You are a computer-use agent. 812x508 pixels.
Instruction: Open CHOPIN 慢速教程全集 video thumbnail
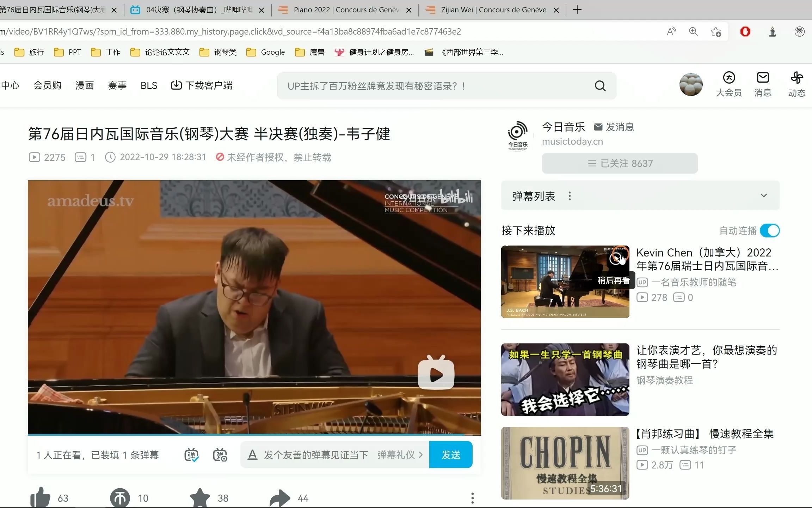pos(565,463)
